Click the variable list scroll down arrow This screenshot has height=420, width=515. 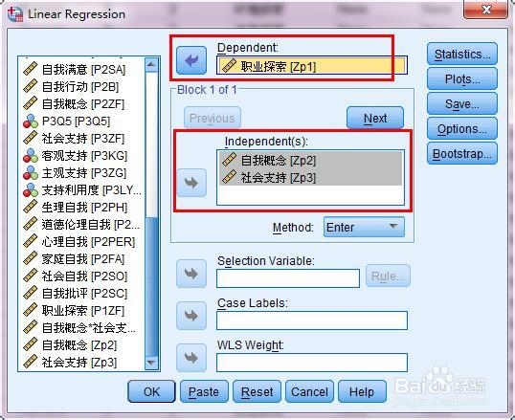click(x=151, y=363)
